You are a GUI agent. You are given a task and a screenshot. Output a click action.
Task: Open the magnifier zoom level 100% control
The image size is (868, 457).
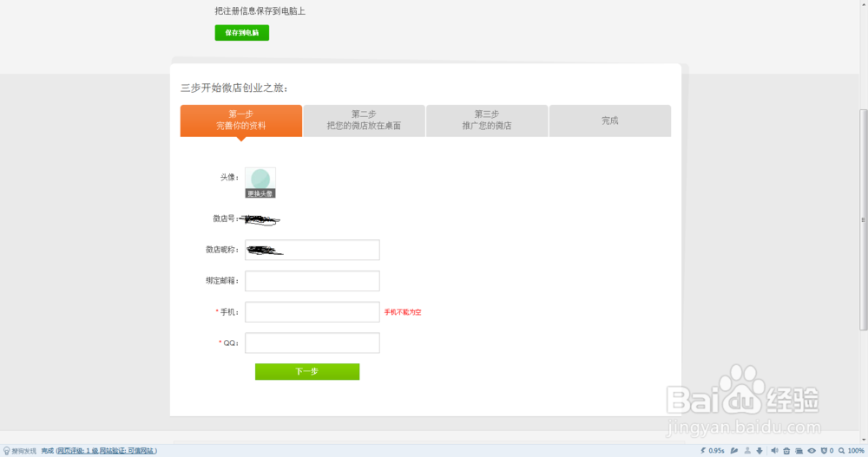point(852,451)
